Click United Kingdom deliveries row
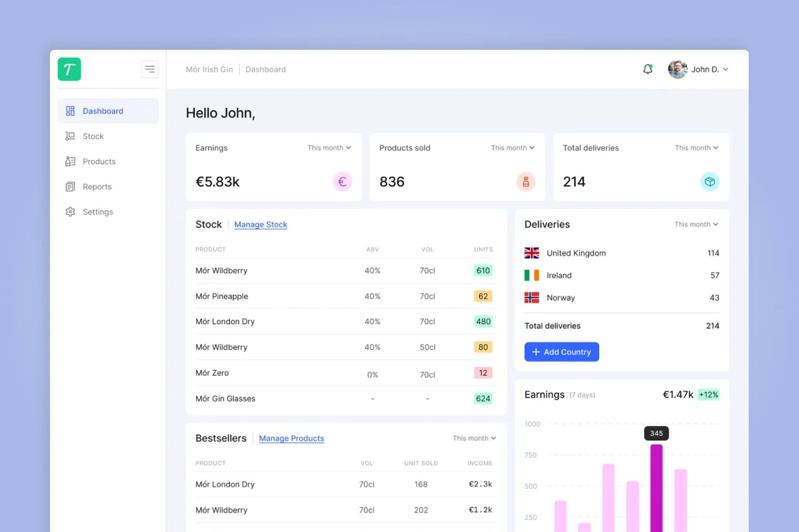This screenshot has width=799, height=532. (622, 253)
